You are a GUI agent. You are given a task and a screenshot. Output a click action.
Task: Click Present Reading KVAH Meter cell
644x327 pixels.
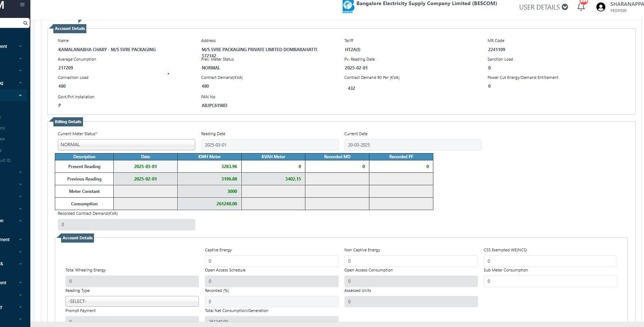pos(273,167)
